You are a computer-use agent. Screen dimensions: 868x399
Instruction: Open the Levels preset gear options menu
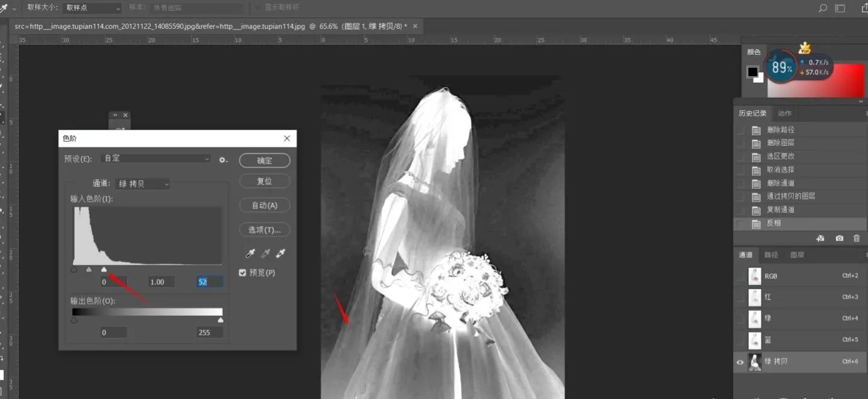click(x=223, y=159)
